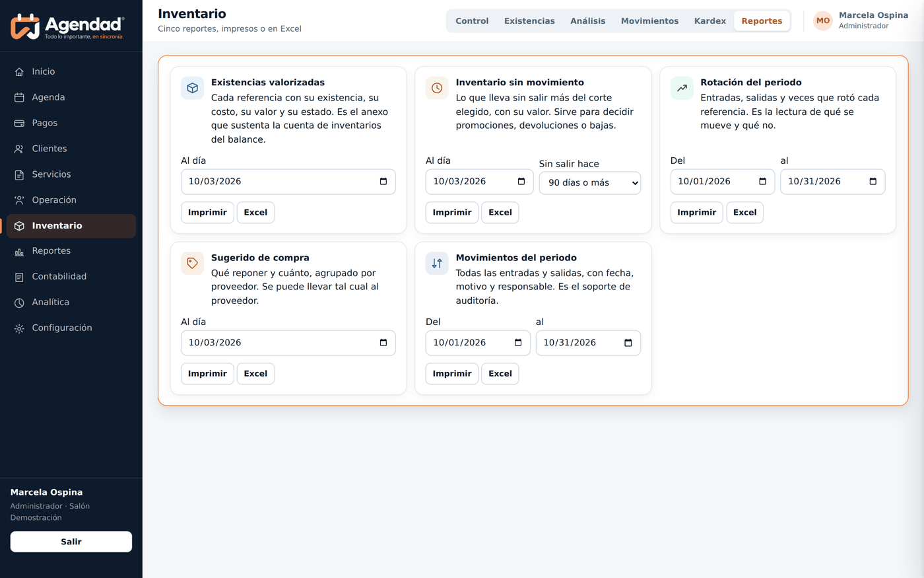Open calendar picker for Existencias valorizadas date

[x=383, y=182]
